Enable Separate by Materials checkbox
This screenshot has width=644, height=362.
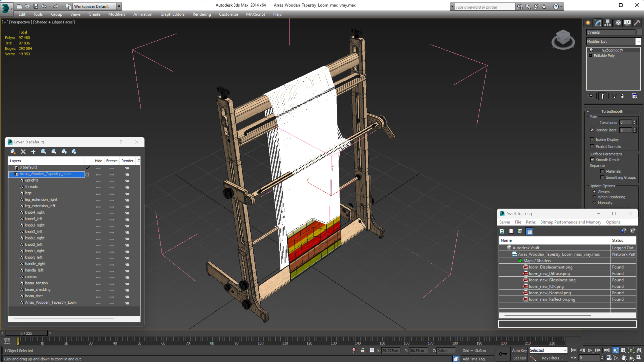pyautogui.click(x=602, y=171)
